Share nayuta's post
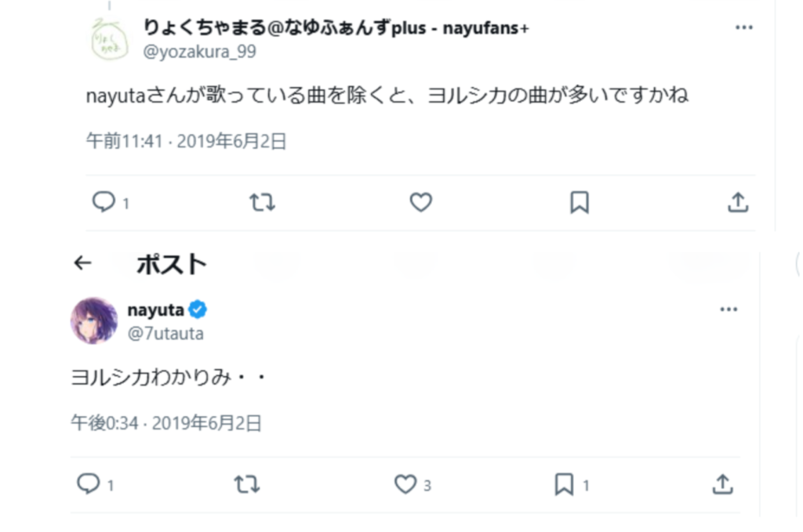Screen dimensions: 803x532 pyautogui.click(x=721, y=485)
